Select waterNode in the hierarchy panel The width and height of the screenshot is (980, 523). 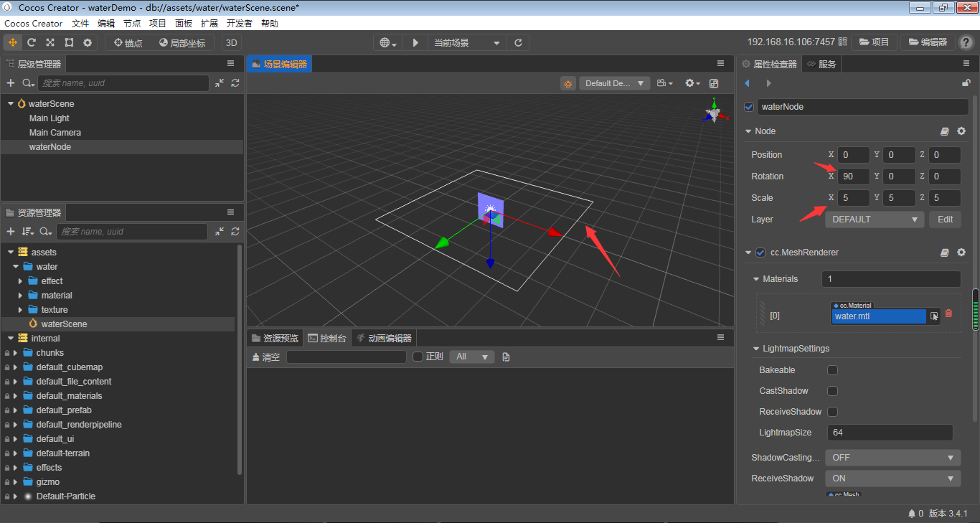point(50,146)
